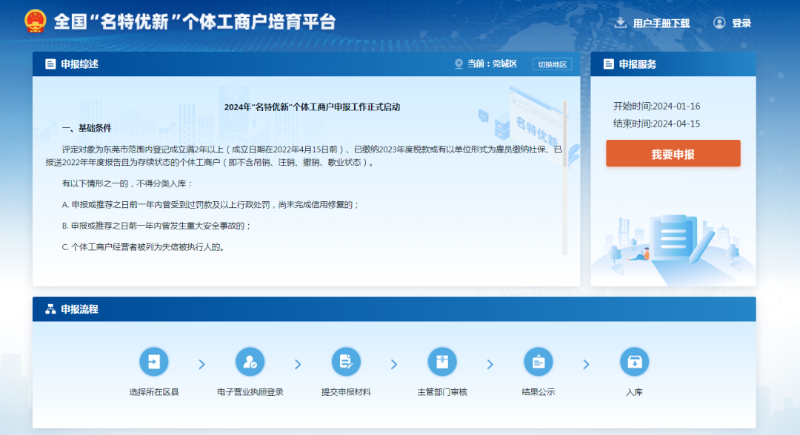Click the 申报流程 section header icon

click(49, 309)
